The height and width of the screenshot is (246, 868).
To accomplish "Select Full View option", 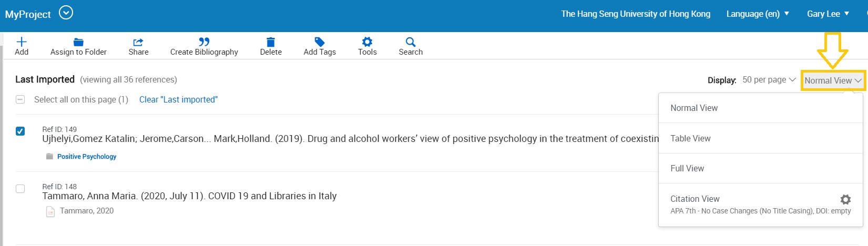I will click(x=687, y=168).
